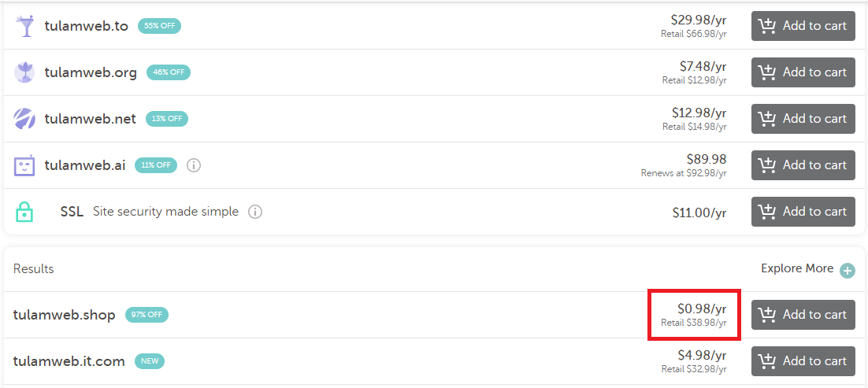Screen dimensions: 868x388
Task: Add tulamweb.ai to cart
Action: click(803, 165)
